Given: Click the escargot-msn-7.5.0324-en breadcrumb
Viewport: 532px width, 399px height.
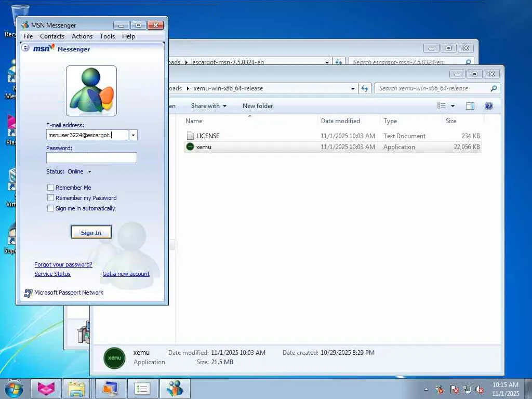Looking at the screenshot, I should tap(228, 62).
